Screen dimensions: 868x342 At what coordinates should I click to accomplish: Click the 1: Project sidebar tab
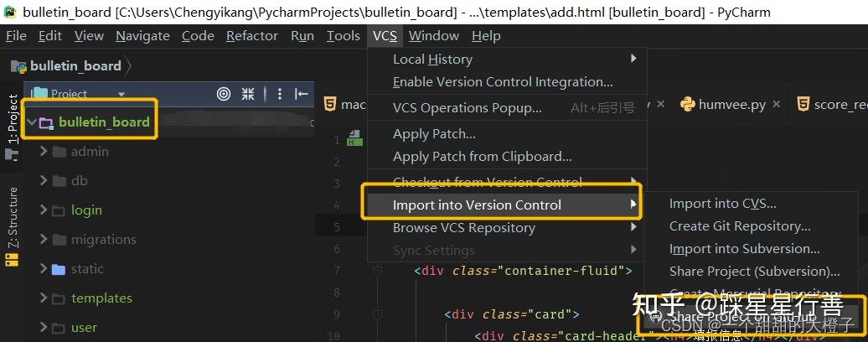[13, 120]
